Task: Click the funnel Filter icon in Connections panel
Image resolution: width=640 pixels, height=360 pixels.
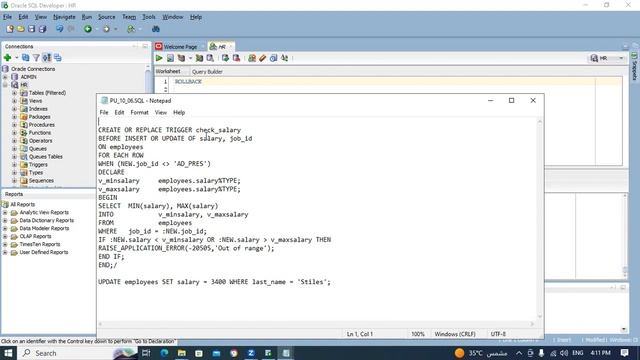Action: point(36,58)
